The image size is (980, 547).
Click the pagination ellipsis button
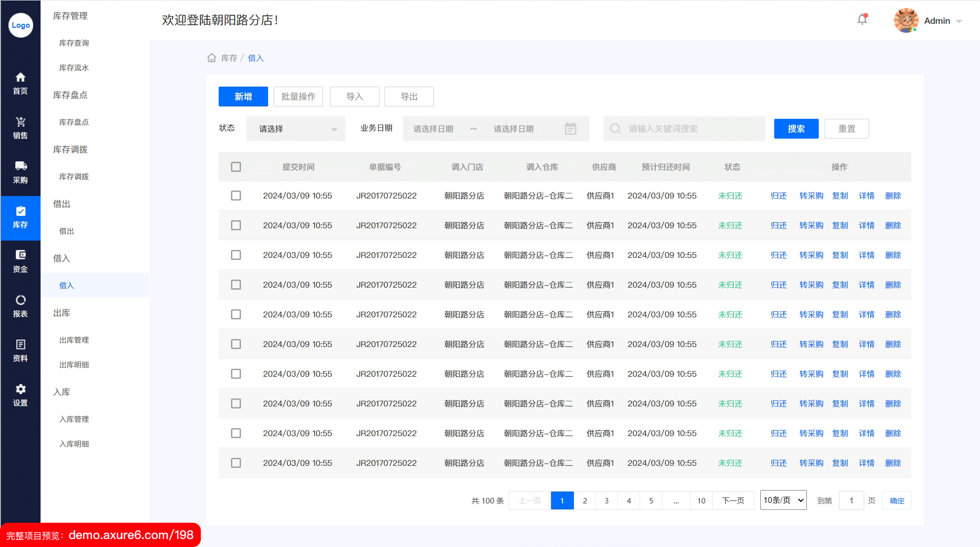[x=676, y=500]
